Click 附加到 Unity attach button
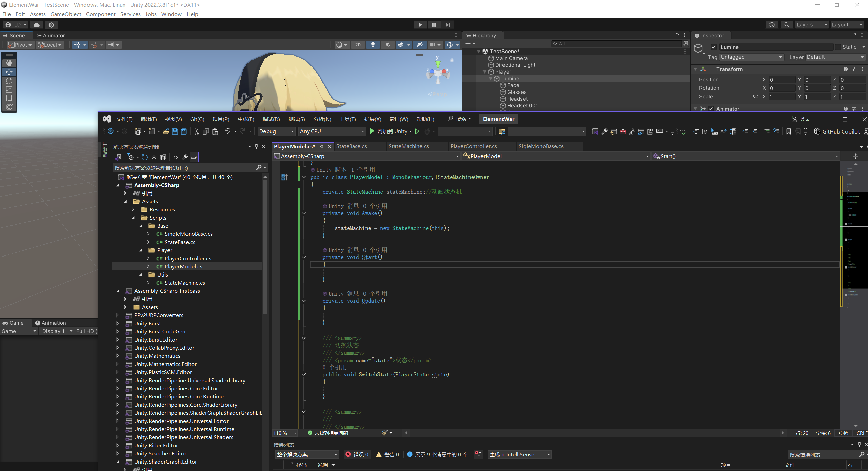 [389, 131]
